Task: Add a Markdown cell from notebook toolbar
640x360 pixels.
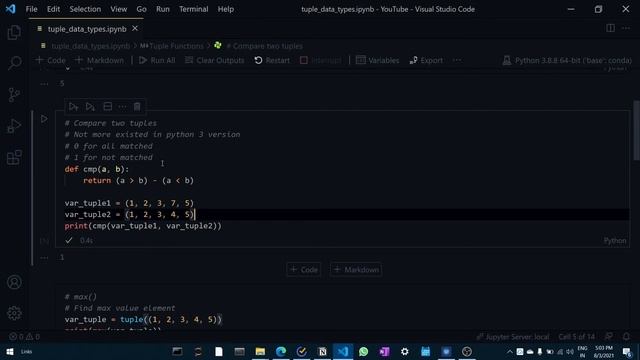Action: (x=99, y=60)
